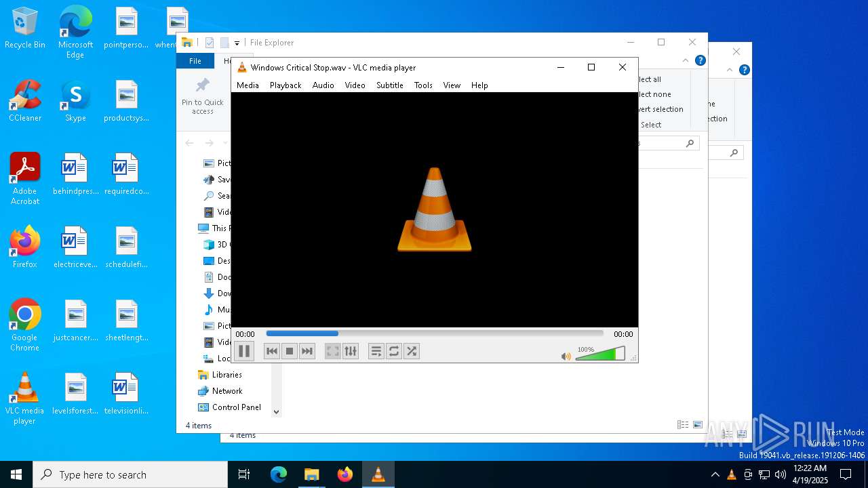Open the View menu in VLC

coord(452,85)
